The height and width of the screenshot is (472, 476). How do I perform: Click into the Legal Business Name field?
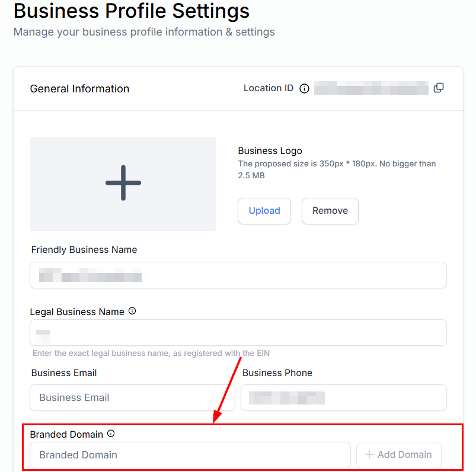(238, 332)
